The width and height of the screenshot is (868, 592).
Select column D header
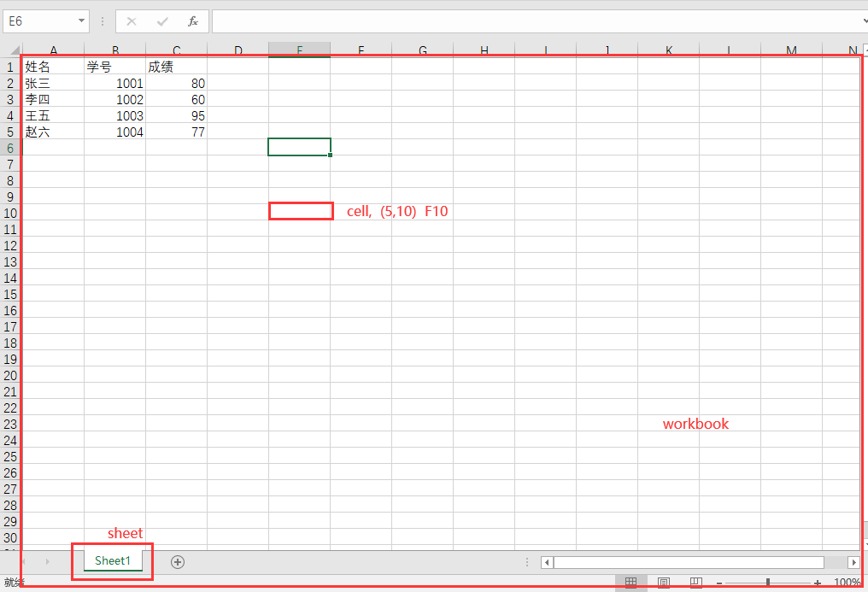(238, 50)
